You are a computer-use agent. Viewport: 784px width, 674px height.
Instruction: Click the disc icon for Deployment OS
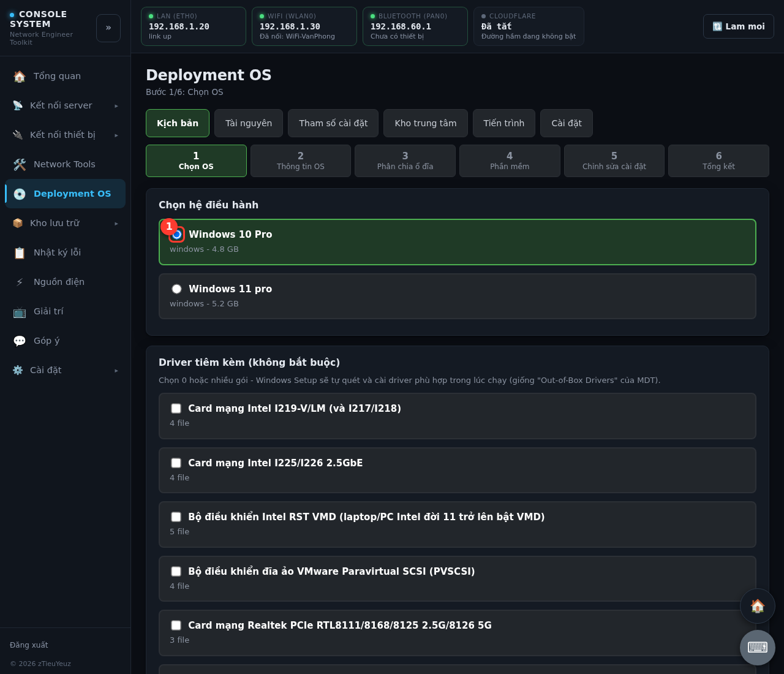click(x=20, y=194)
